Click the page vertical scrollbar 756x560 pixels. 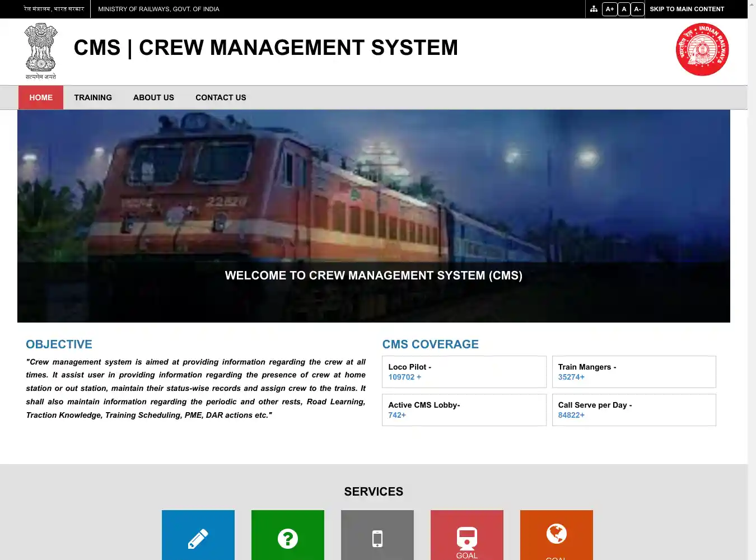tap(752, 280)
